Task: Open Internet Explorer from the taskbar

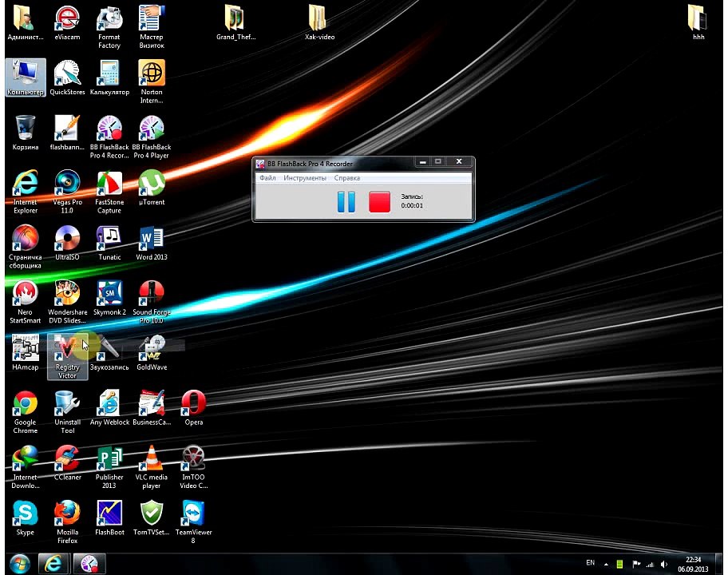Action: click(53, 564)
